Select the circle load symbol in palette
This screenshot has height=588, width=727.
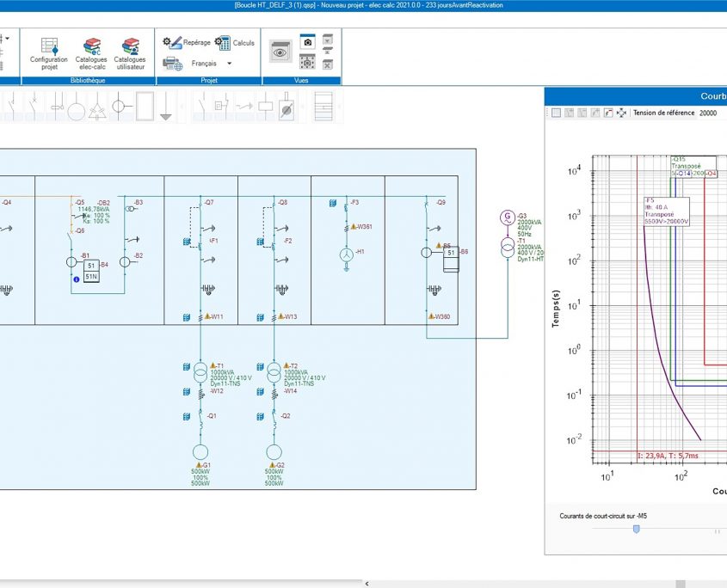(77, 107)
